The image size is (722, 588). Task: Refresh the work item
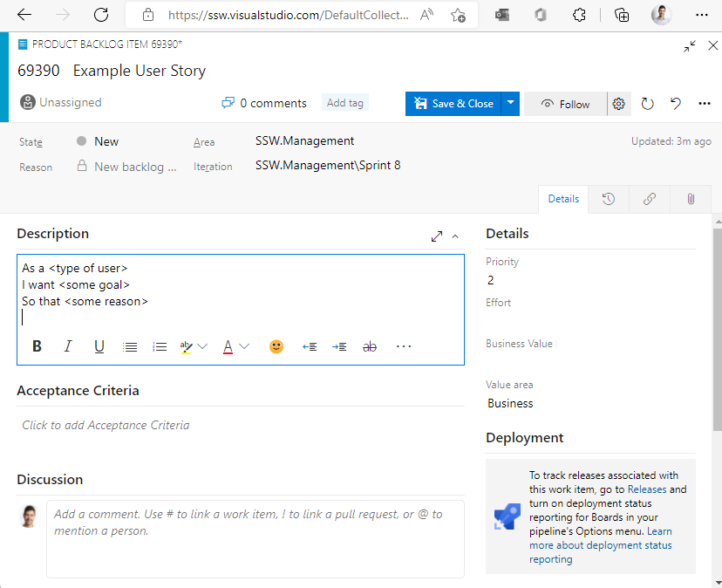pyautogui.click(x=647, y=104)
